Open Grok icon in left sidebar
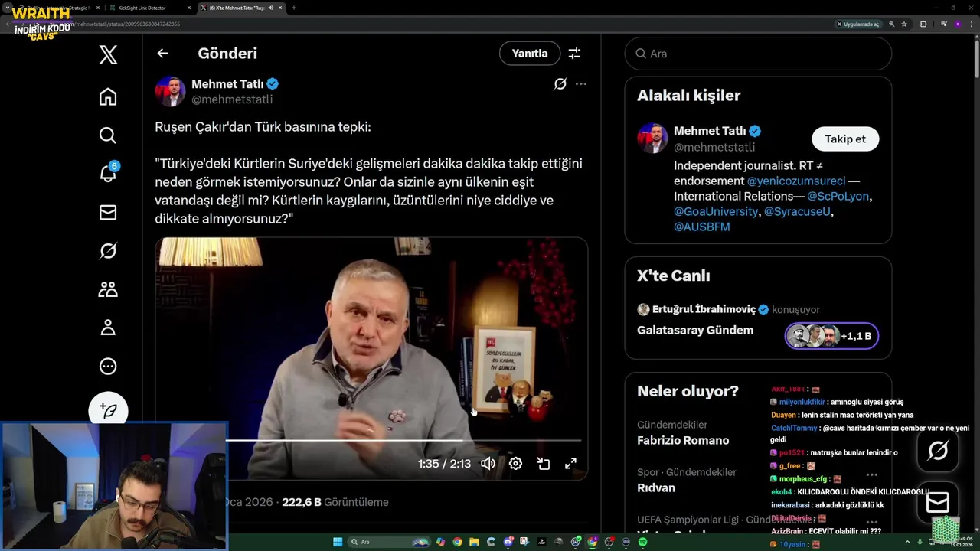Screen dimensions: 980x551 [x=108, y=251]
